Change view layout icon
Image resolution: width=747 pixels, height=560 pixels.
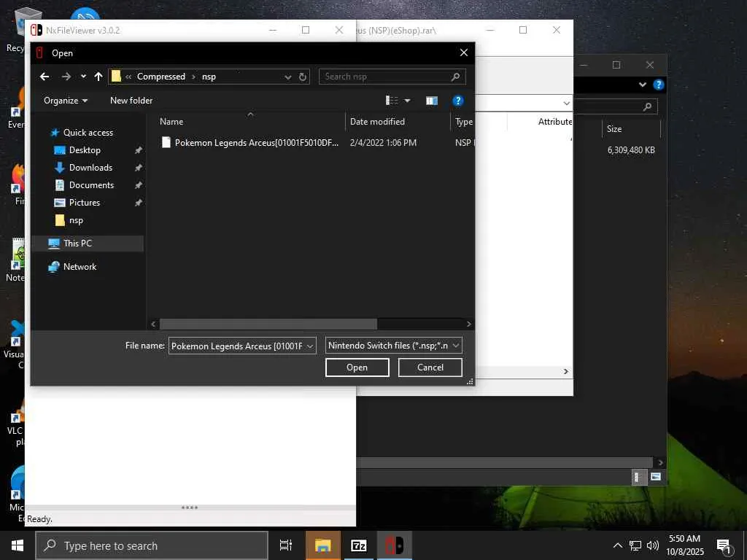click(392, 101)
